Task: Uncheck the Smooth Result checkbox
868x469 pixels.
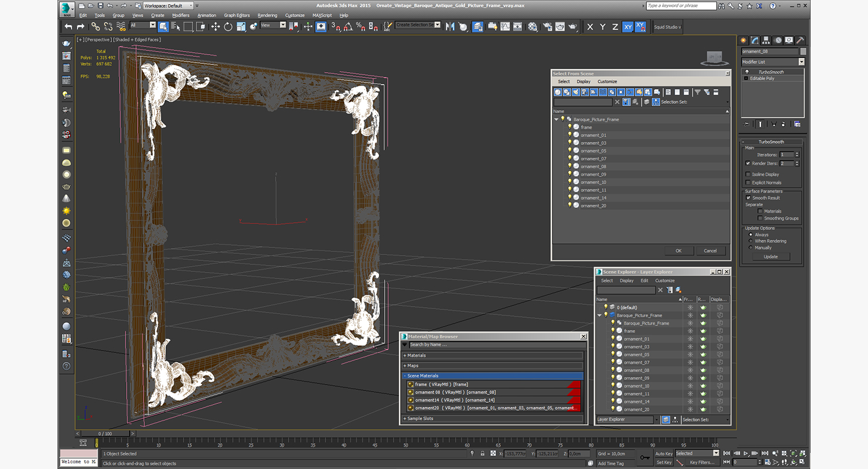Action: tap(748, 198)
